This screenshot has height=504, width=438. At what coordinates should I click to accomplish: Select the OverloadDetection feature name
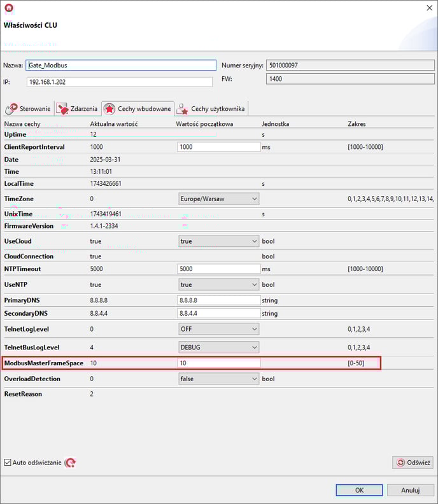[32, 379]
